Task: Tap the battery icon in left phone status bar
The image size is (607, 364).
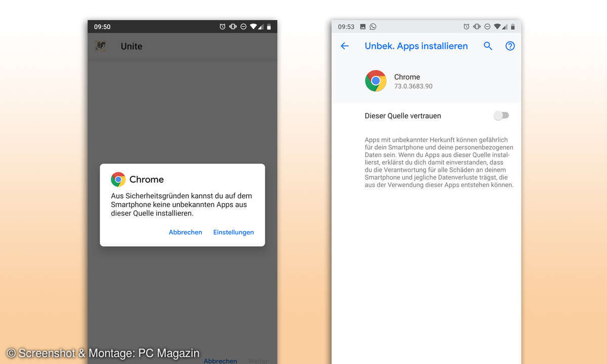Action: coord(269,27)
